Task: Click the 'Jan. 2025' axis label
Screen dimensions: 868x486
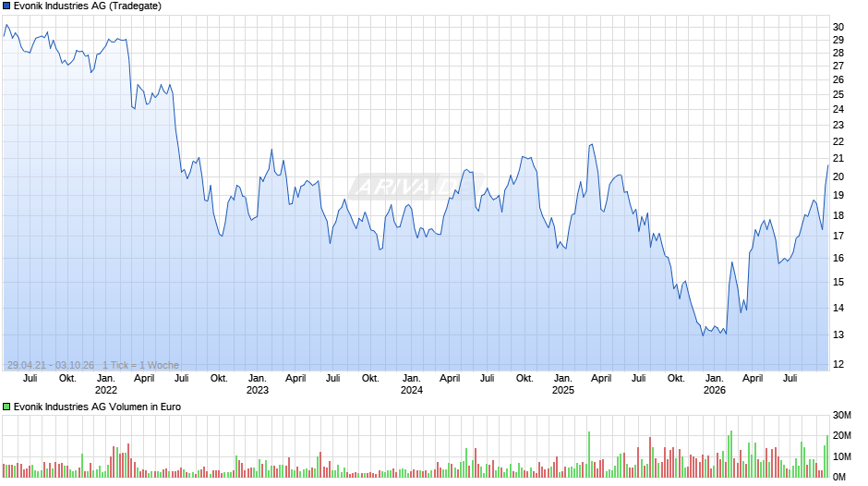Action: point(563,384)
